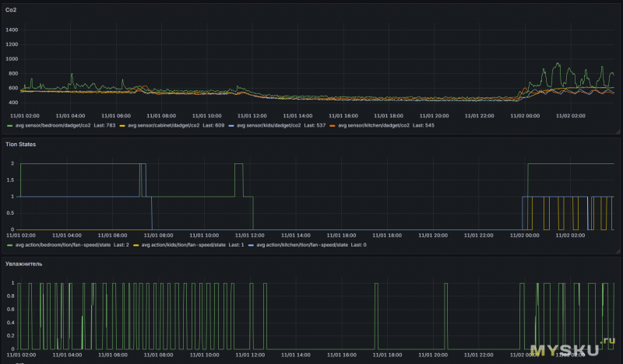Image resolution: width=623 pixels, height=364 pixels.
Task: Click the orange kitchen CO2 legend color marker
Action: tap(332, 125)
